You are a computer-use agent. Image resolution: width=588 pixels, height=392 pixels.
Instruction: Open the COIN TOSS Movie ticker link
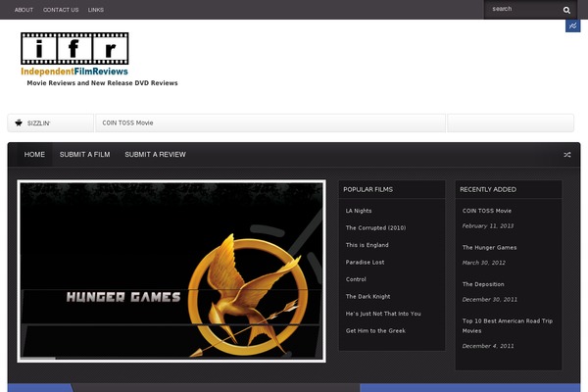tap(127, 123)
